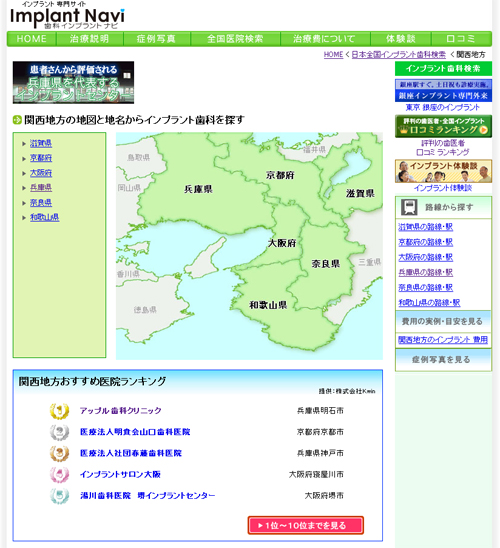Open the HOME menu tab
The height and width of the screenshot is (548, 500).
(31, 39)
